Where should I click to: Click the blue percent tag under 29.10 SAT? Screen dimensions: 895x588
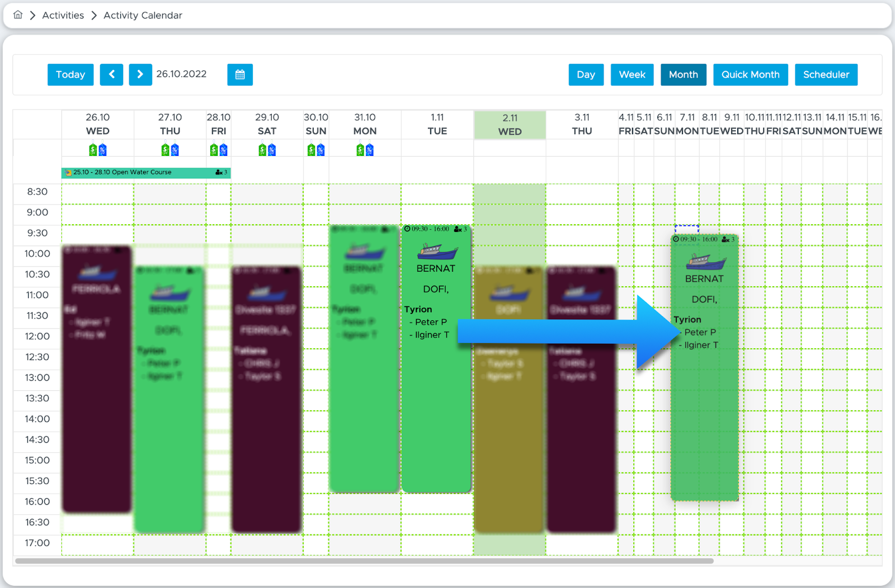pyautogui.click(x=272, y=150)
